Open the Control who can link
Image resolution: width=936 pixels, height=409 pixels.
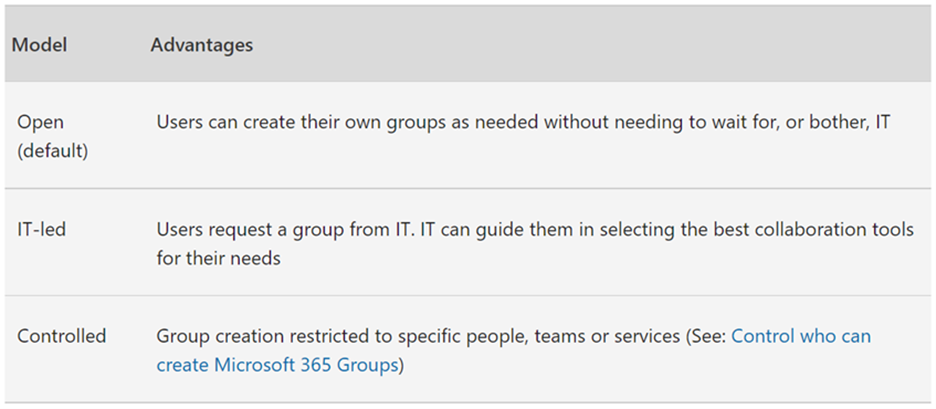click(800, 336)
